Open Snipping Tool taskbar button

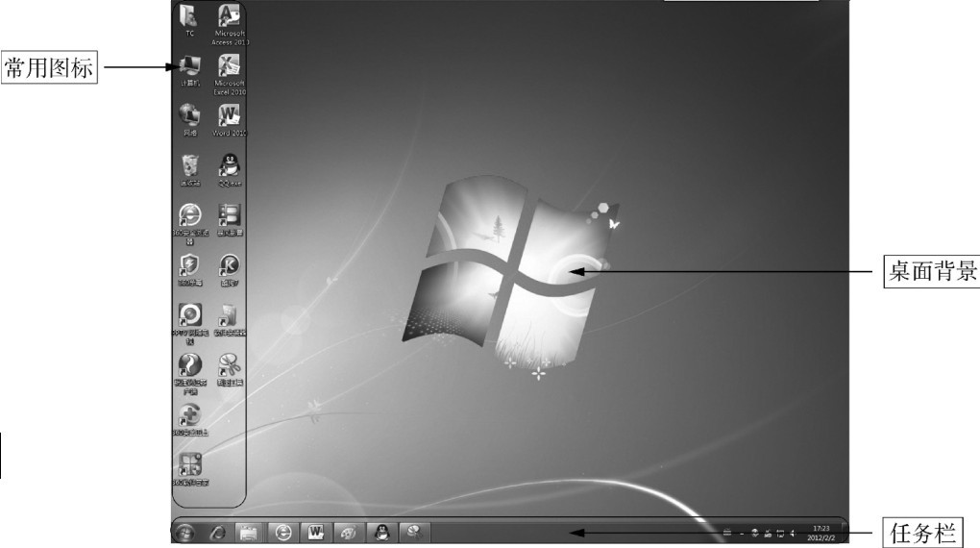(414, 533)
